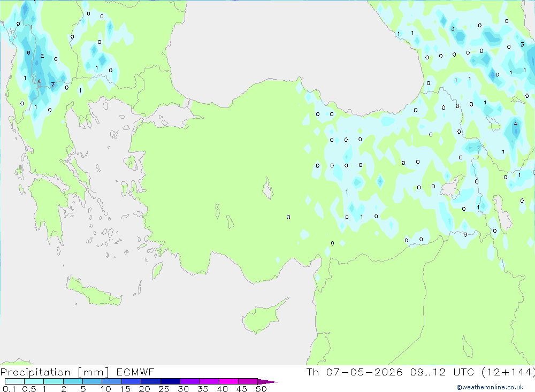Click the 'Th 07-05-2026' date text

coord(355,372)
